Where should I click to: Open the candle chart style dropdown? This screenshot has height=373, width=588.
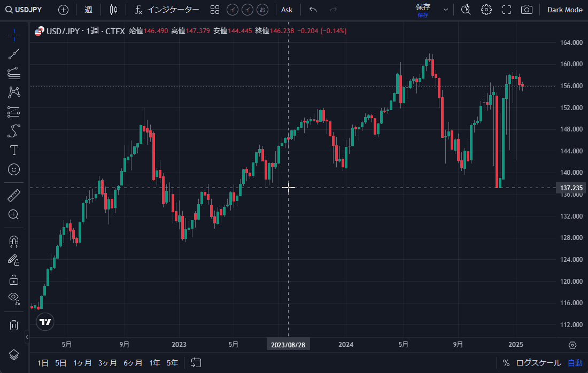tap(113, 10)
